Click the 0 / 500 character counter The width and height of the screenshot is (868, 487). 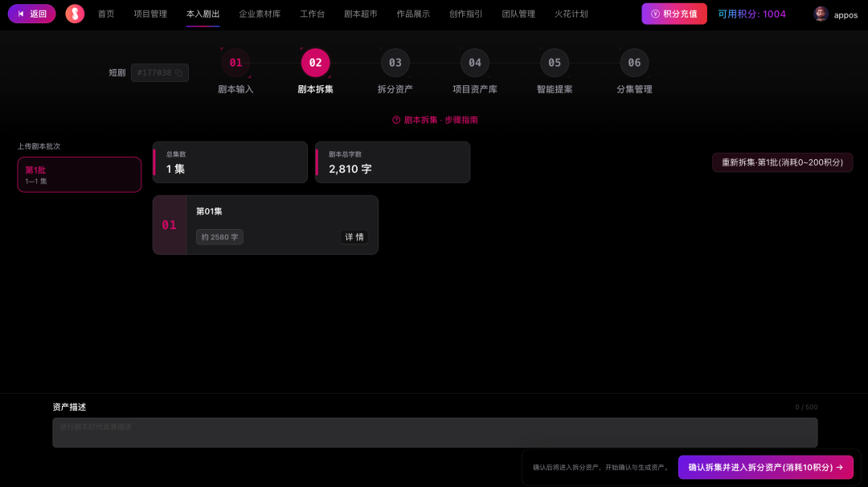(806, 407)
